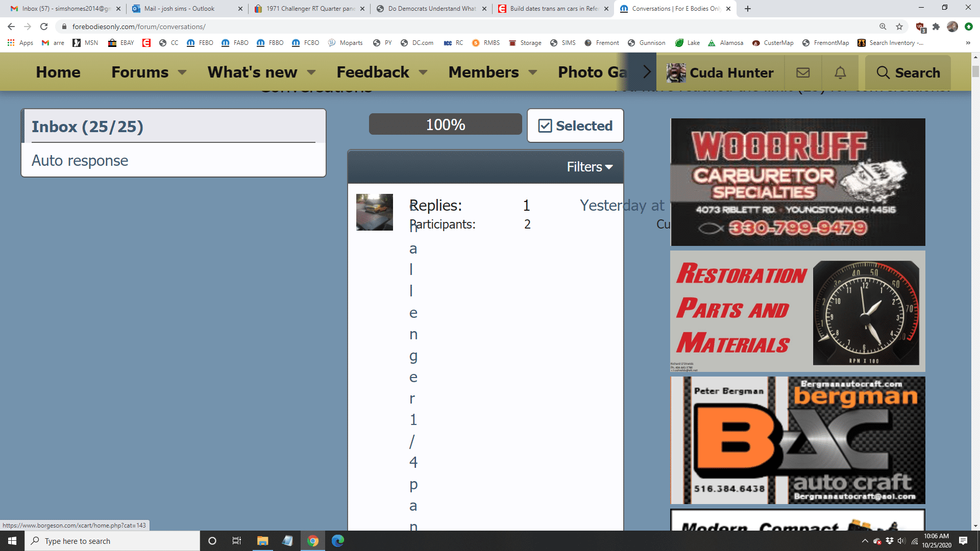Toggle the Selected checkbox button
Viewport: 980px width, 551px height.
pos(575,126)
